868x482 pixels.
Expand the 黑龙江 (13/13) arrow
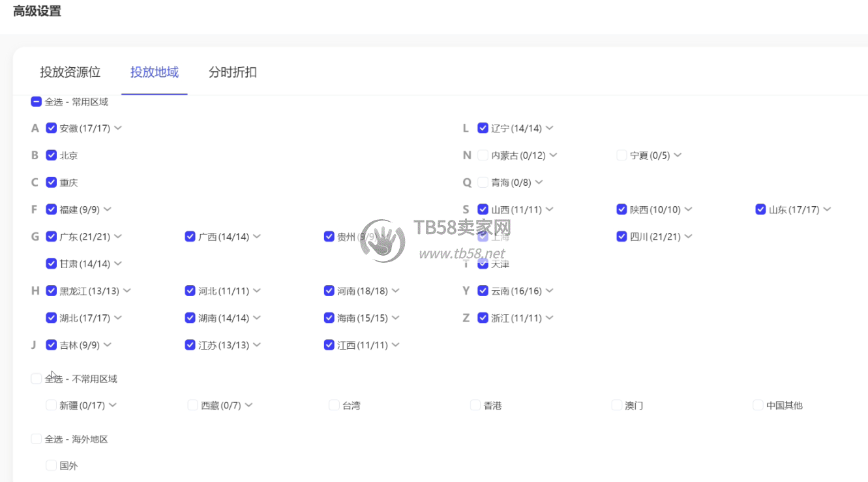click(127, 290)
